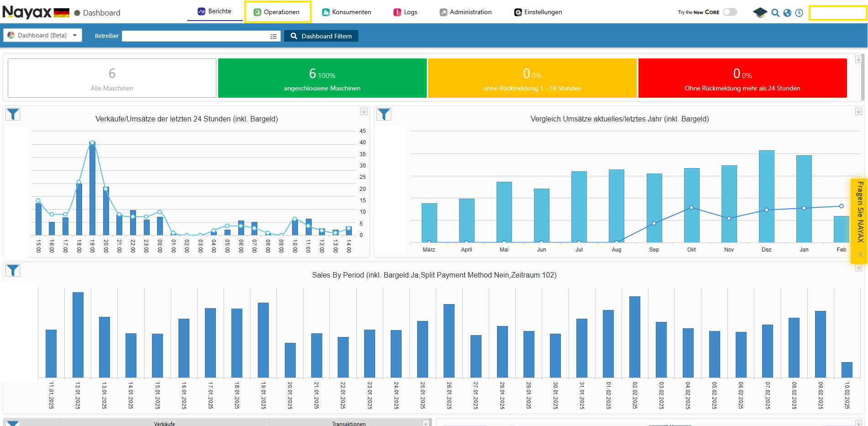The height and width of the screenshot is (426, 868).
Task: Expand download arrow on 24 Stunden chart
Action: point(364,111)
